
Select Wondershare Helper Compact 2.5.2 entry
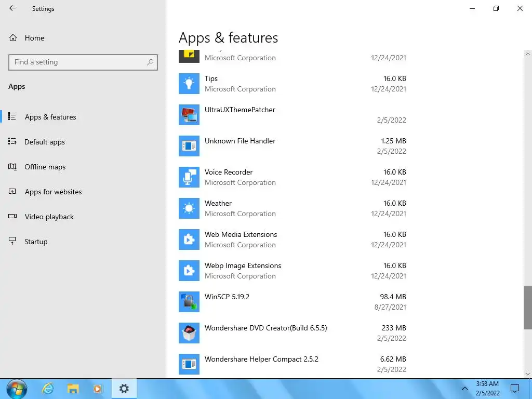(x=292, y=364)
